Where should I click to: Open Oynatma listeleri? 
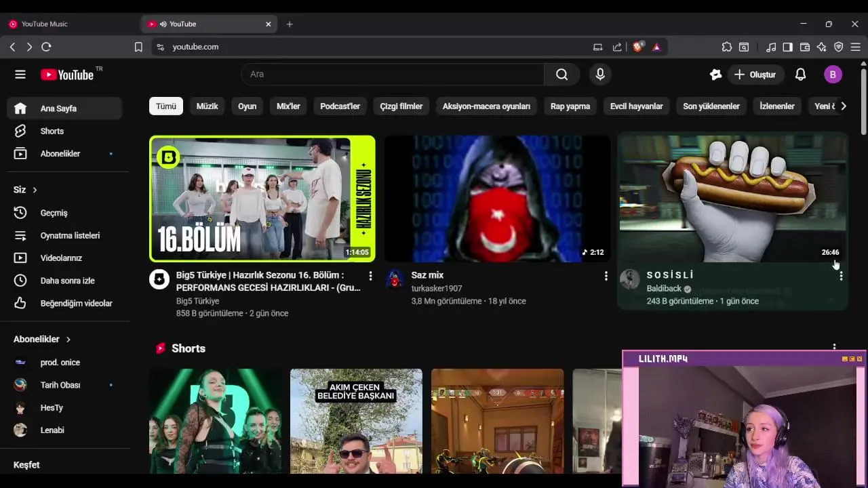[x=64, y=236]
